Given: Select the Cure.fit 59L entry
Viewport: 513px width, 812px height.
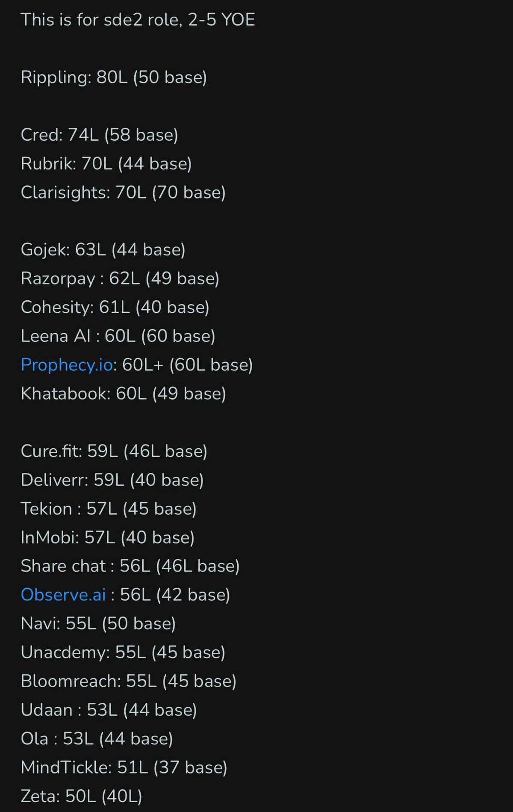Looking at the screenshot, I should coord(114,451).
